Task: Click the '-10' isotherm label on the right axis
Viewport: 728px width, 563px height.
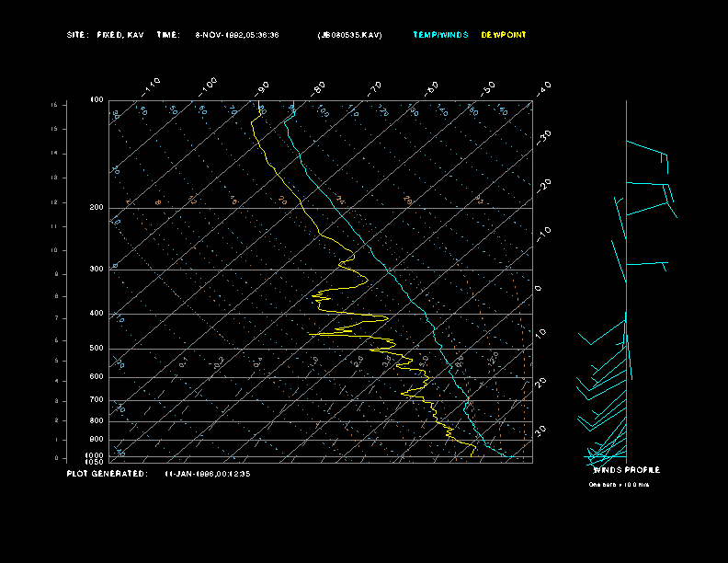Action: pos(544,235)
